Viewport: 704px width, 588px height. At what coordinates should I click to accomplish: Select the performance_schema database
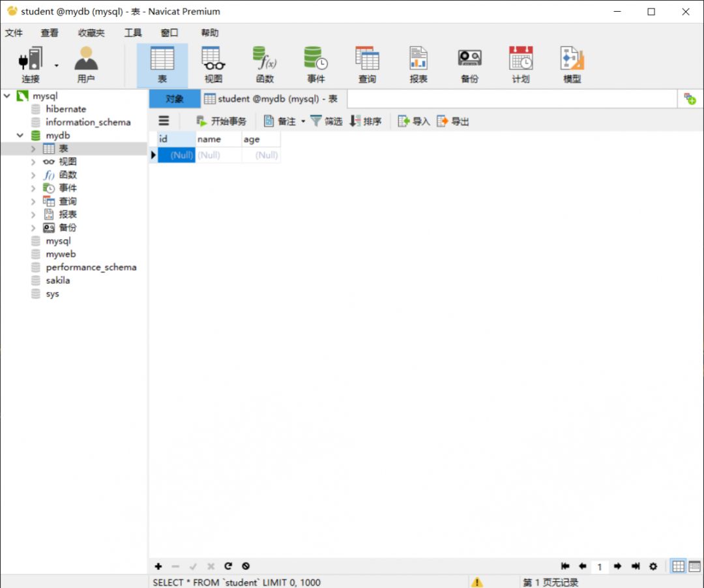click(x=91, y=267)
